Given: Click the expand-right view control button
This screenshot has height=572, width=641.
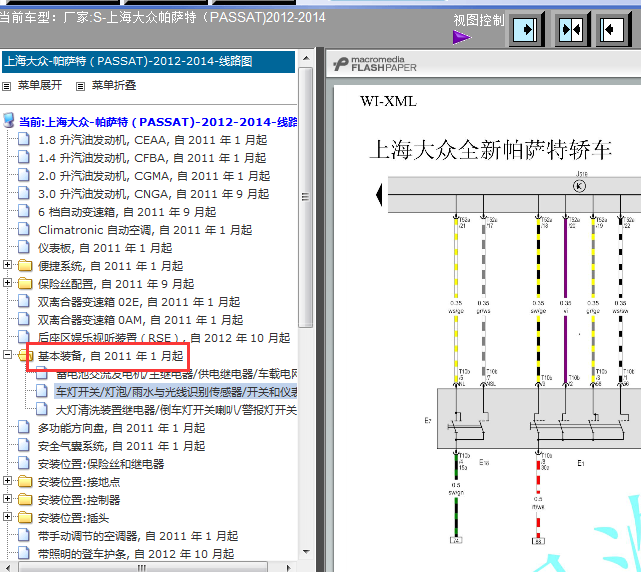Looking at the screenshot, I should (526, 29).
